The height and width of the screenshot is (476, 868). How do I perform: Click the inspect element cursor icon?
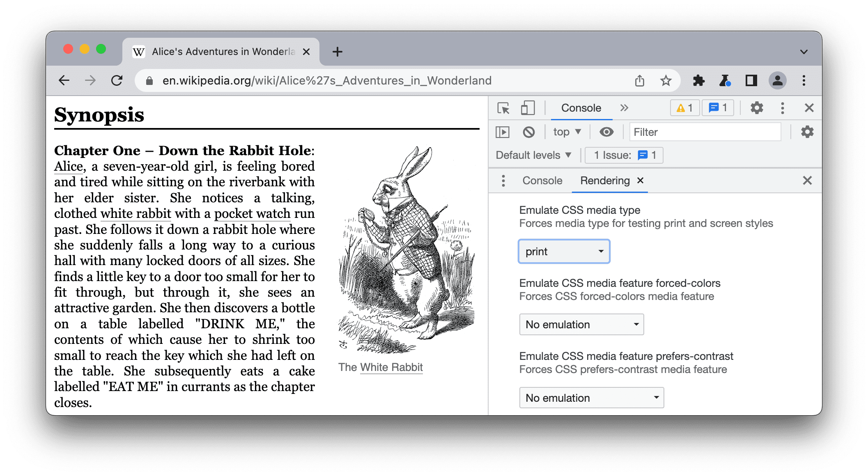[503, 108]
